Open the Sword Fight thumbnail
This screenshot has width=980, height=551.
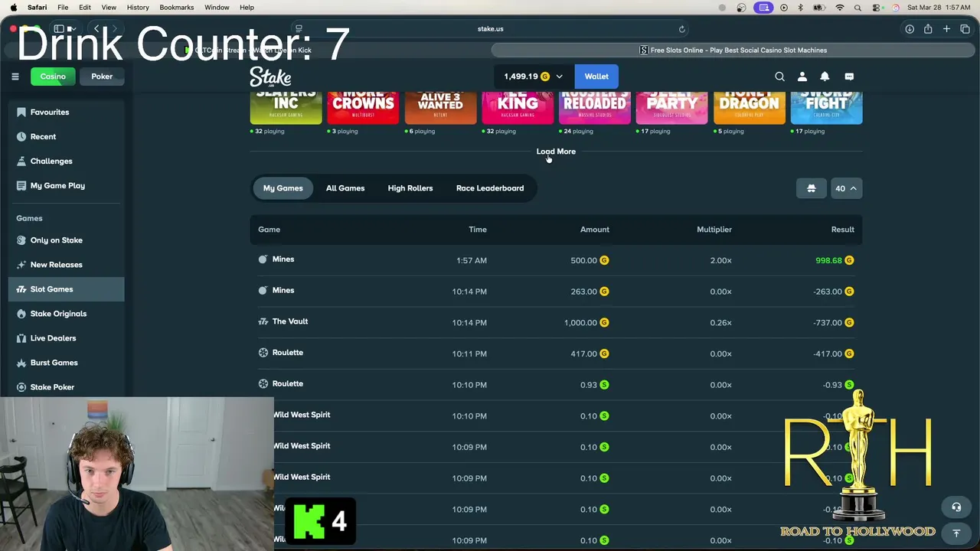point(827,107)
